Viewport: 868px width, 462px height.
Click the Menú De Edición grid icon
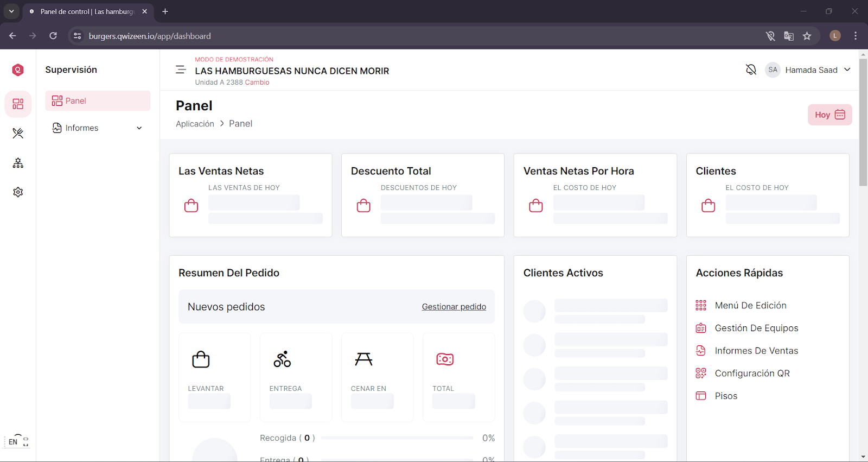click(701, 305)
